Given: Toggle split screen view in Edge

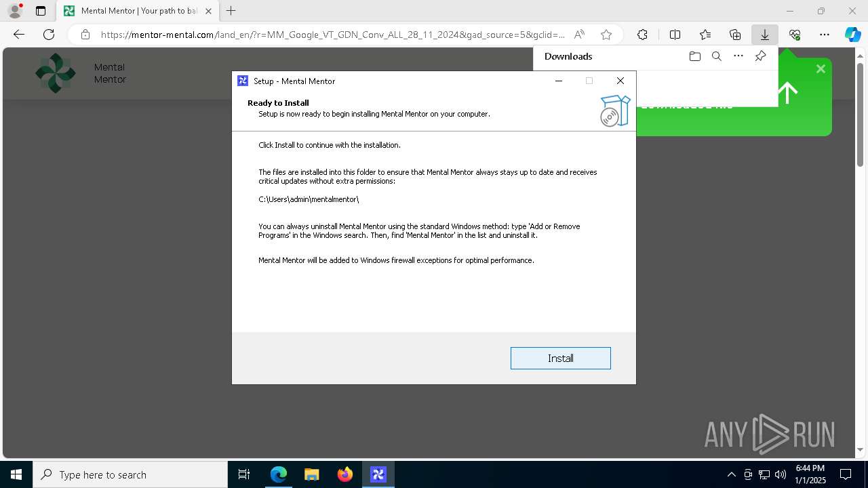Looking at the screenshot, I should point(675,35).
